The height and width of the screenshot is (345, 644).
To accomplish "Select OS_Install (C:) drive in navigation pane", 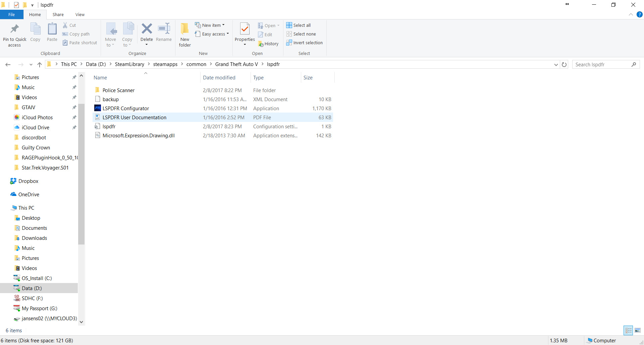I will pyautogui.click(x=37, y=278).
